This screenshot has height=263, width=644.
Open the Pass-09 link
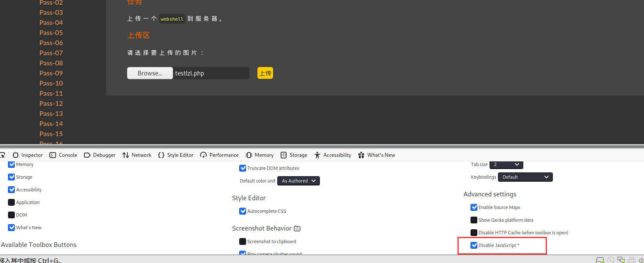(x=51, y=73)
